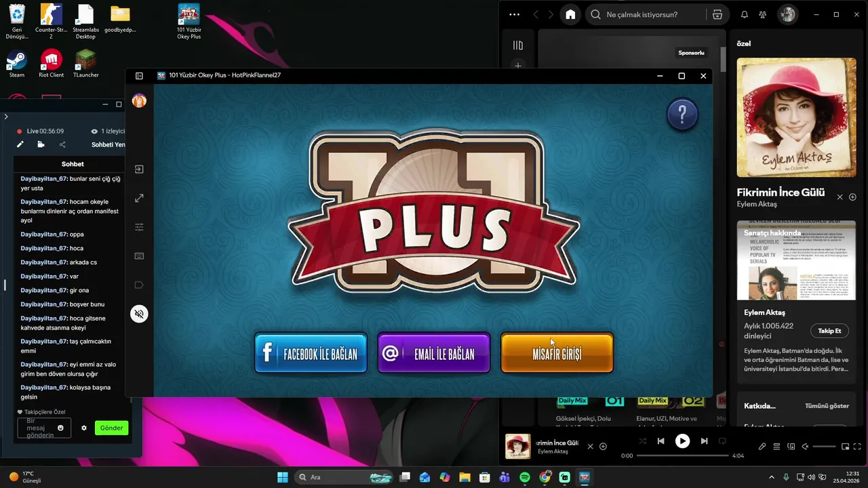This screenshot has width=868, height=488.
Task: Show hidden system tray icons
Action: 771,477
